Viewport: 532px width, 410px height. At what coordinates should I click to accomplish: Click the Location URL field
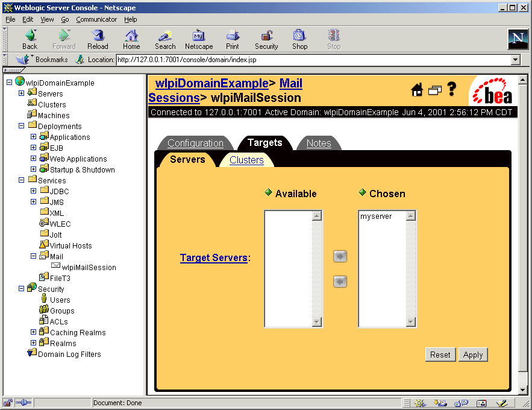(x=313, y=60)
